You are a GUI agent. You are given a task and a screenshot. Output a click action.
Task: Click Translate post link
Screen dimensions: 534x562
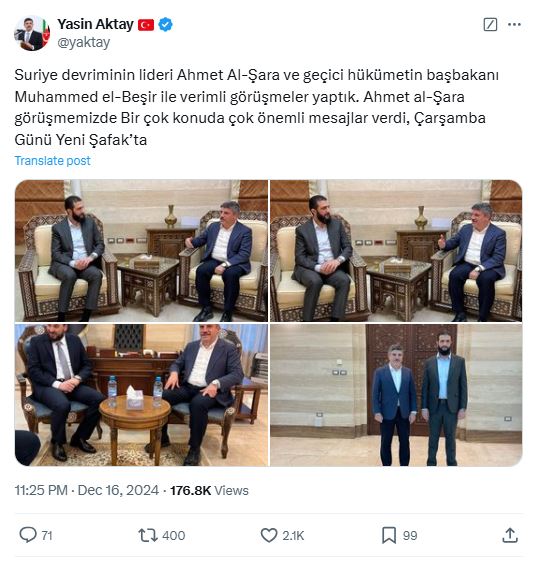pyautogui.click(x=52, y=161)
